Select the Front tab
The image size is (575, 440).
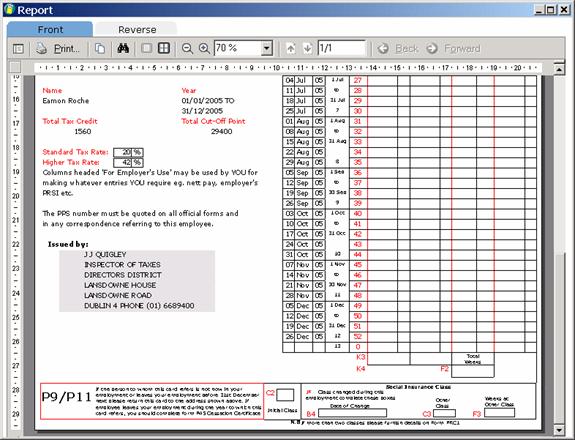[x=50, y=29]
